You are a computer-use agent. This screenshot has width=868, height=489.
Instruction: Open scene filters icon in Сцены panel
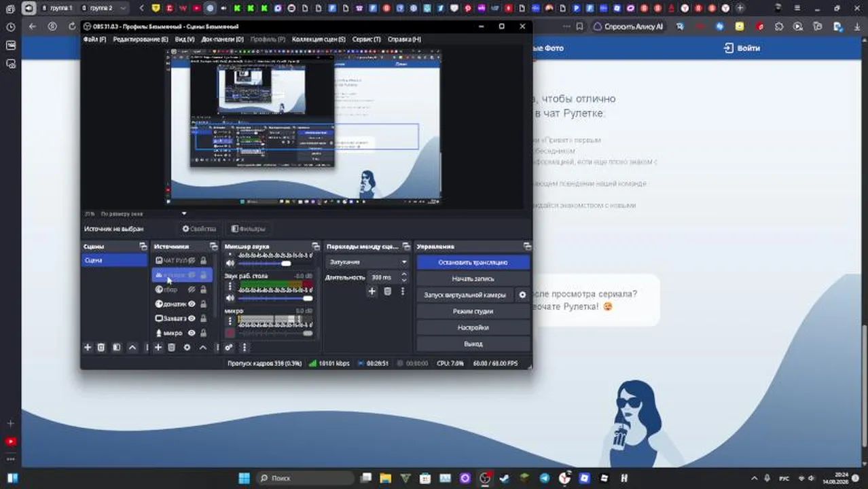pyautogui.click(x=117, y=347)
